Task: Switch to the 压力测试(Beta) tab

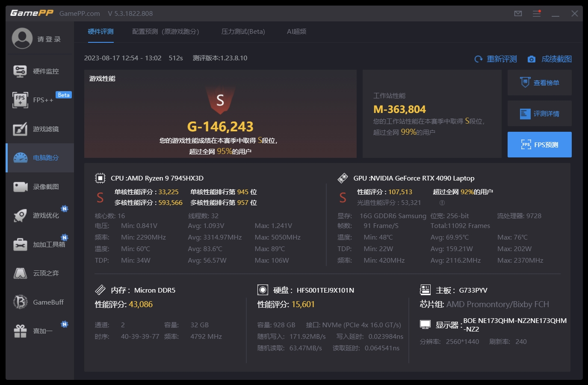Action: (243, 31)
